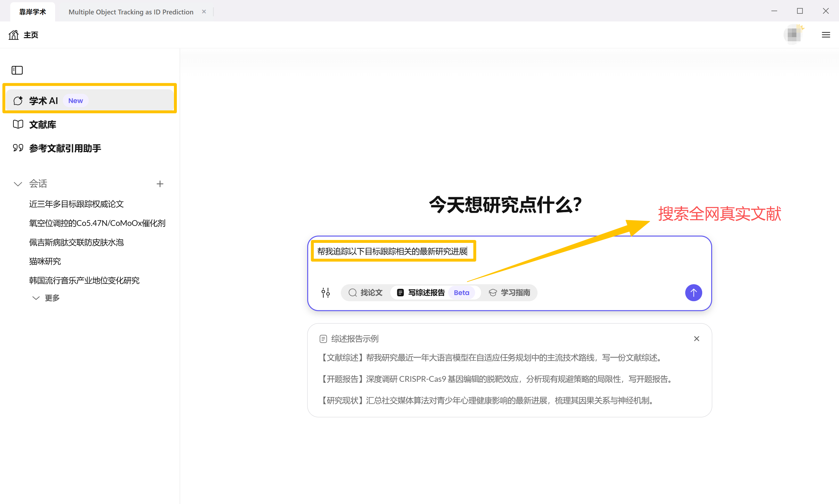
Task: Collapse the sidebar with the panel icon
Action: tap(17, 70)
